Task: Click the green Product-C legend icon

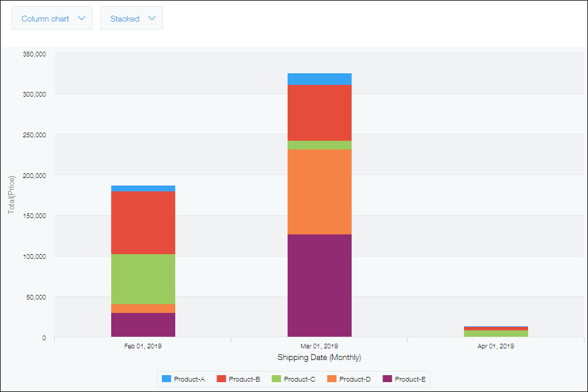Action: point(275,379)
